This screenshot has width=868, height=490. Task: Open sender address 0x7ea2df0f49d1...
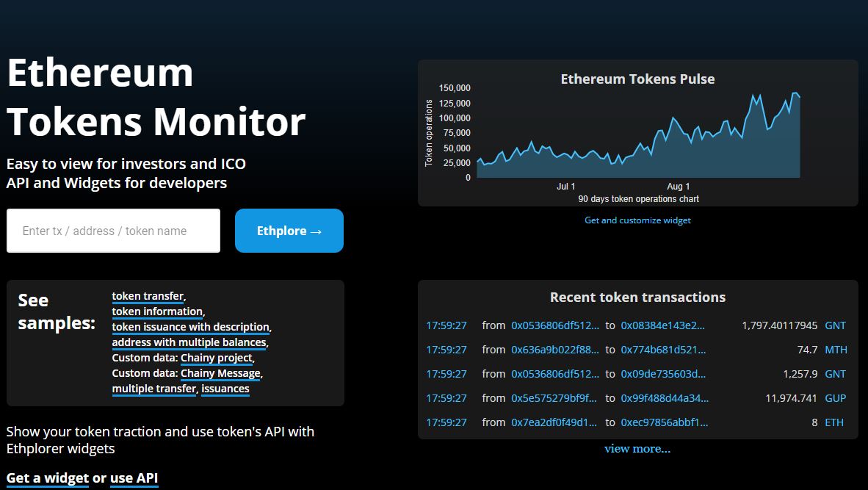[x=554, y=422]
